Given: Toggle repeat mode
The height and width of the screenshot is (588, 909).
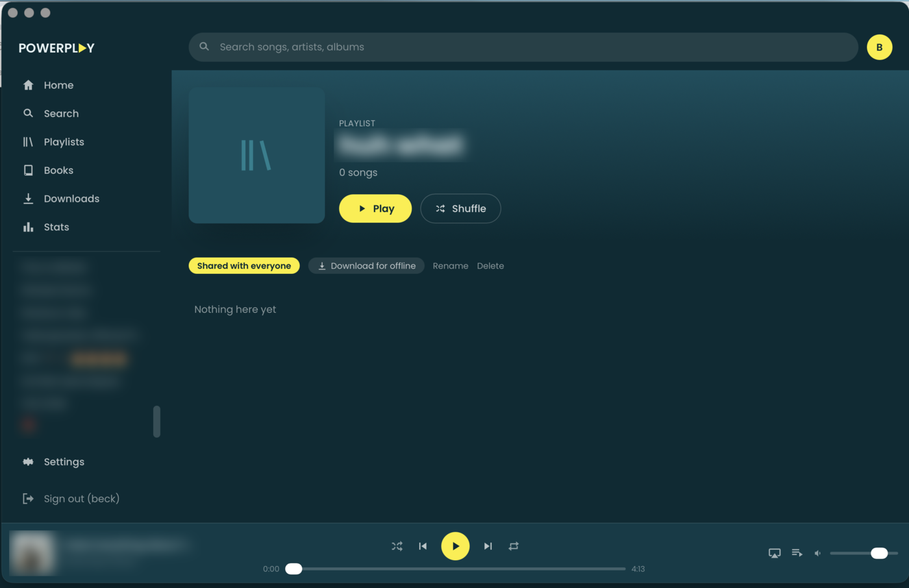Looking at the screenshot, I should [x=514, y=546].
